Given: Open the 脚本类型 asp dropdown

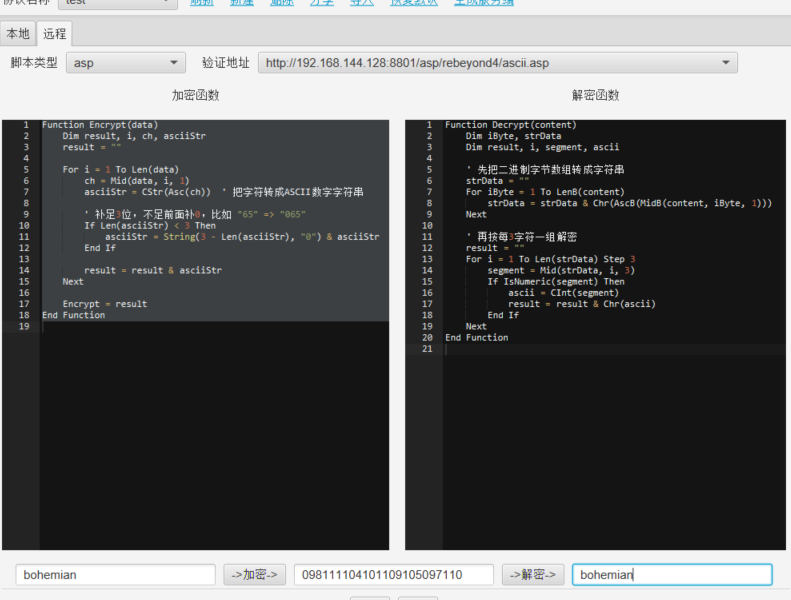Looking at the screenshot, I should [125, 63].
